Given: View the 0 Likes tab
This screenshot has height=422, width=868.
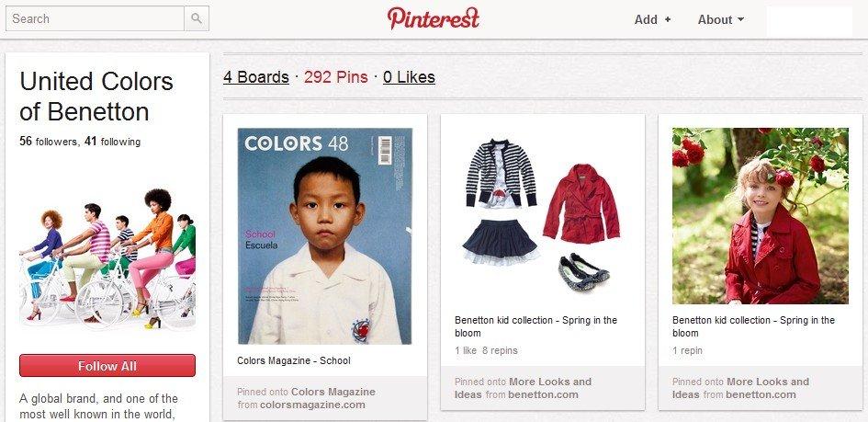Looking at the screenshot, I should [x=409, y=77].
